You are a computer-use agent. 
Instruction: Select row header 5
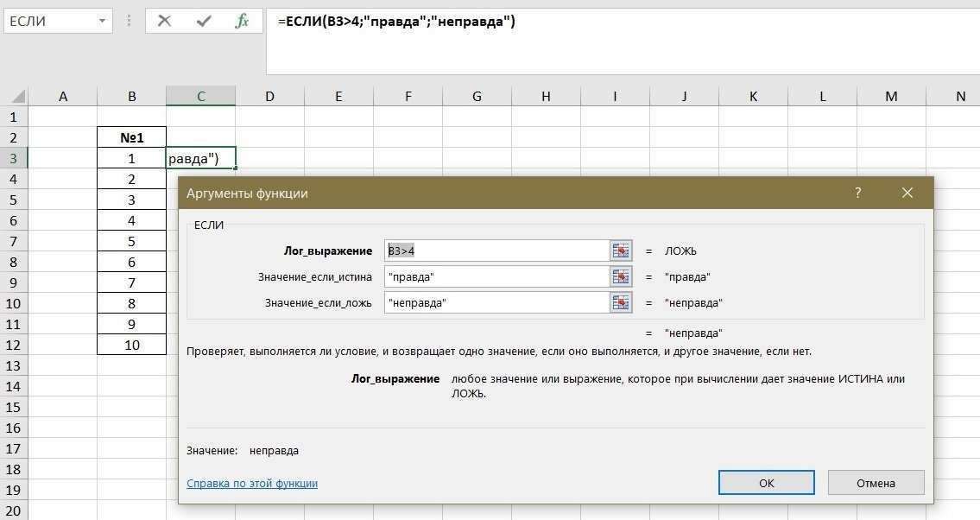11,199
